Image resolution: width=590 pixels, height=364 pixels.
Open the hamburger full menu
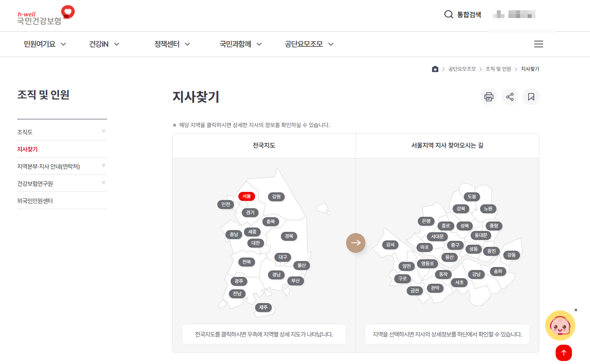(538, 44)
